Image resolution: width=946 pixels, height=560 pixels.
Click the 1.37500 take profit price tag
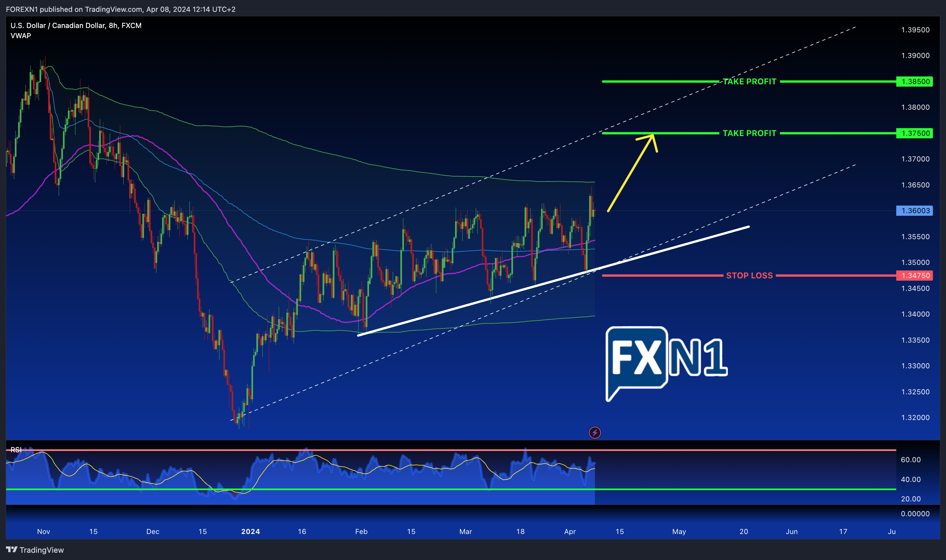[914, 133]
